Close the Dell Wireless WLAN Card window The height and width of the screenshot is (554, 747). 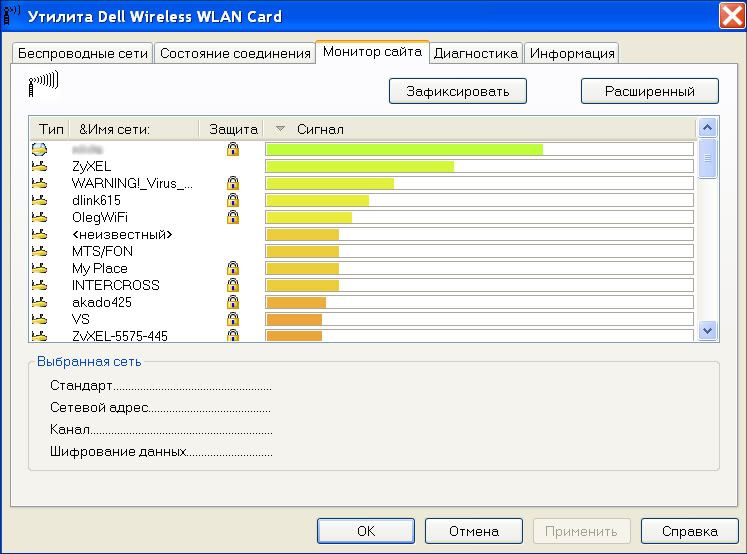(x=732, y=15)
